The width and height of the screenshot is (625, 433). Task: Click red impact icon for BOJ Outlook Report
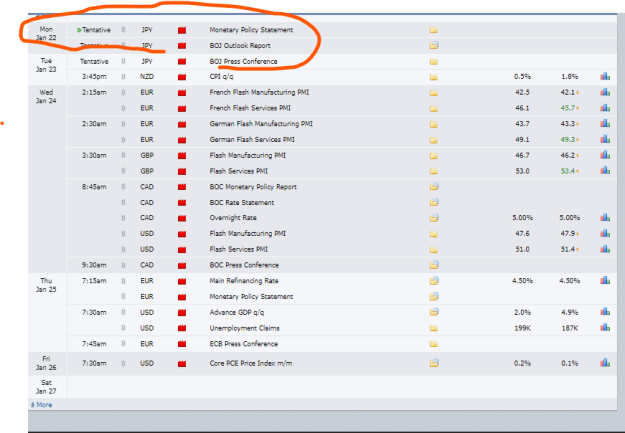point(182,46)
